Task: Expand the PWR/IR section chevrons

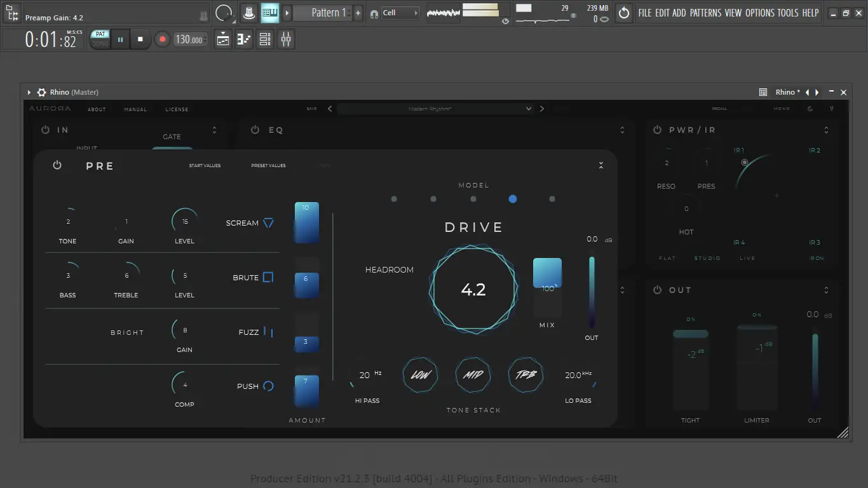Action: [x=826, y=130]
